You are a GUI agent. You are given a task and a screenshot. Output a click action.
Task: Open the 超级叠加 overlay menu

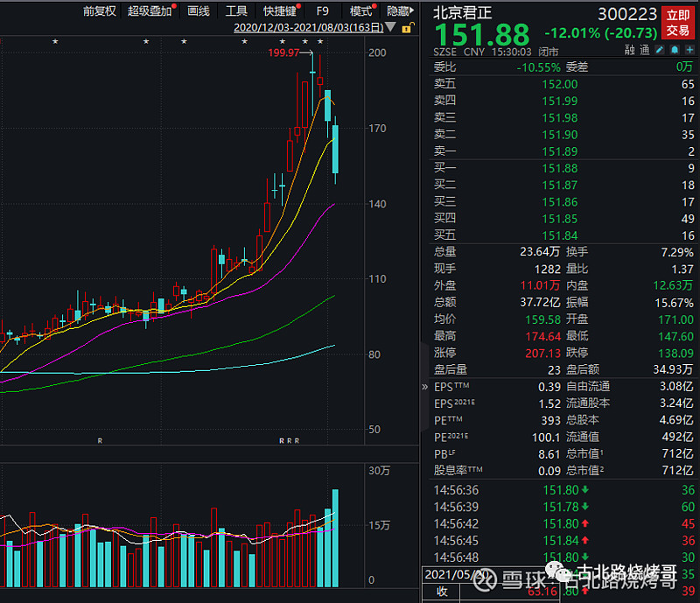[150, 11]
